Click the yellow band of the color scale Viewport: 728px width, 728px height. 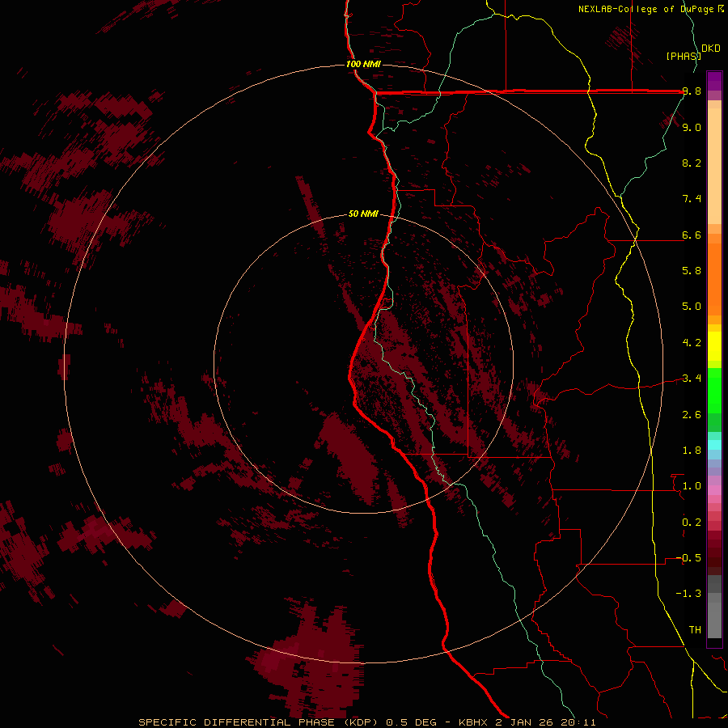click(x=714, y=346)
